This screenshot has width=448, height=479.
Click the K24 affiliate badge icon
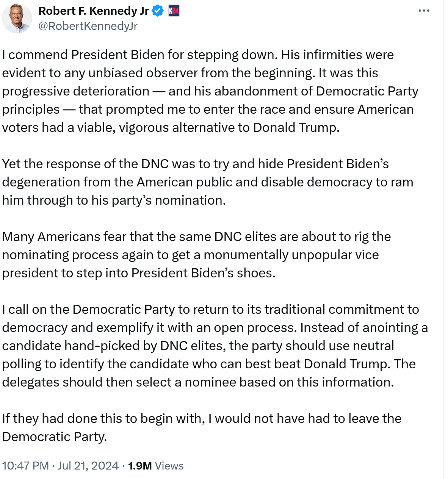(174, 11)
